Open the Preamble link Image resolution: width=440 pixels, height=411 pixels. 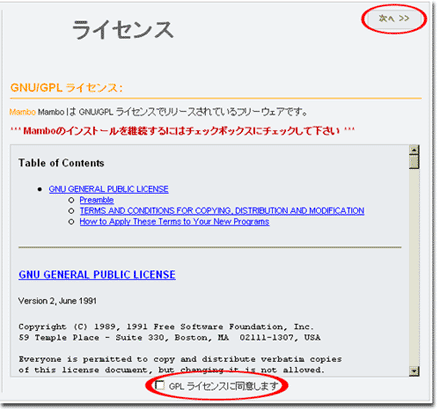96,200
